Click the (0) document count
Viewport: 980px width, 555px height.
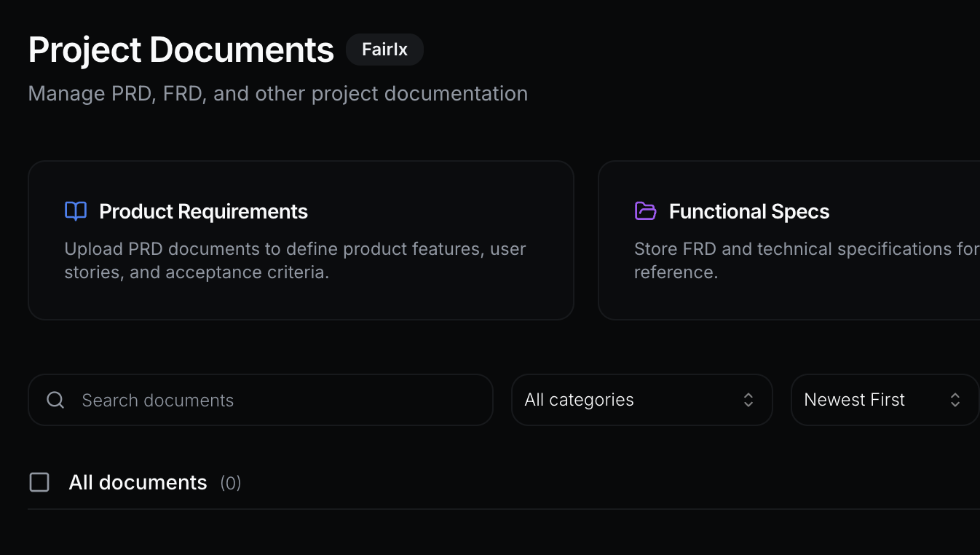pos(231,483)
